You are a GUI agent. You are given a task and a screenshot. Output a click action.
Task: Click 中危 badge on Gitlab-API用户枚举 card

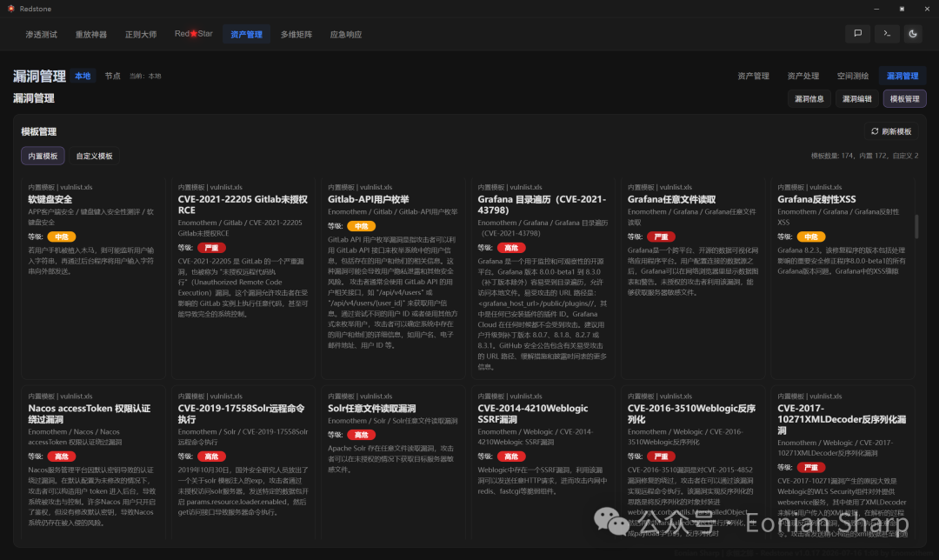[361, 226]
